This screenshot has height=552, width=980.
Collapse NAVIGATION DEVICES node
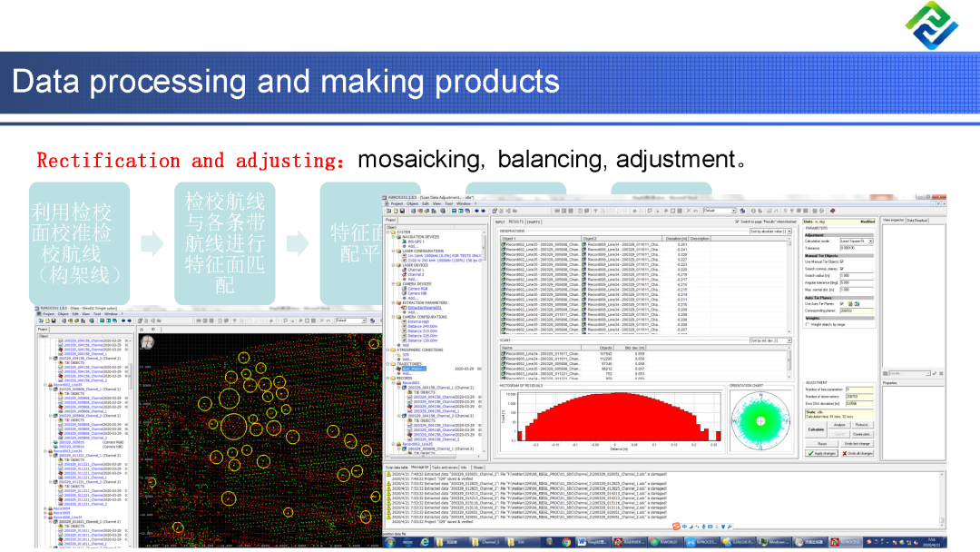click(393, 237)
